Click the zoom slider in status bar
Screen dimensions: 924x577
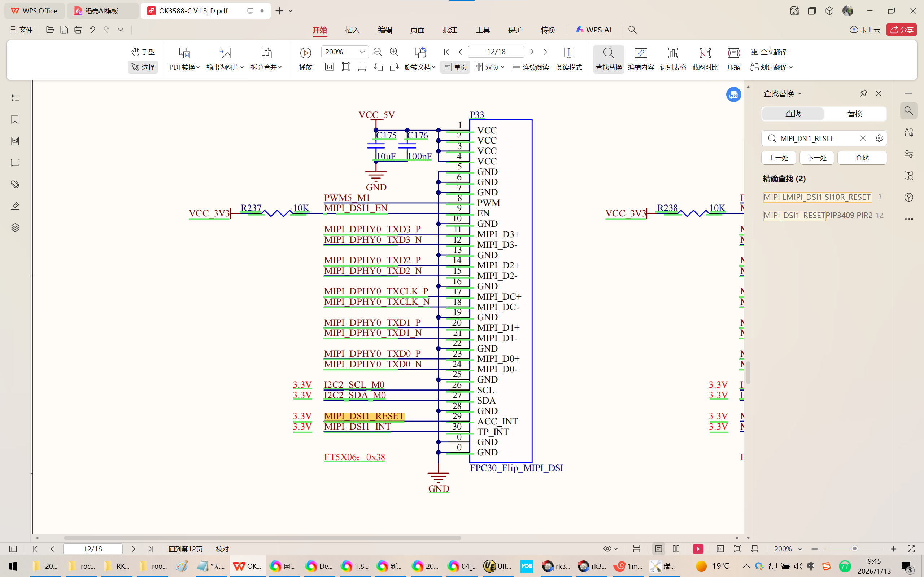[x=854, y=549]
